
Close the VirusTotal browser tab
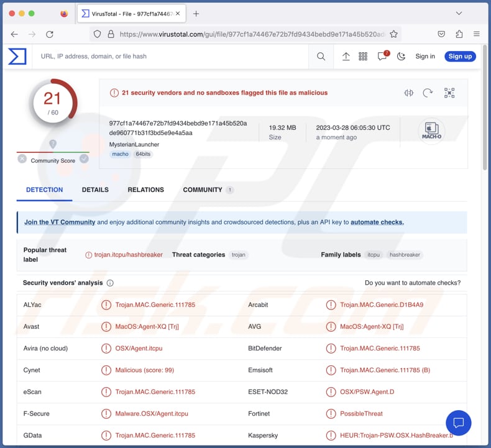[x=178, y=14]
